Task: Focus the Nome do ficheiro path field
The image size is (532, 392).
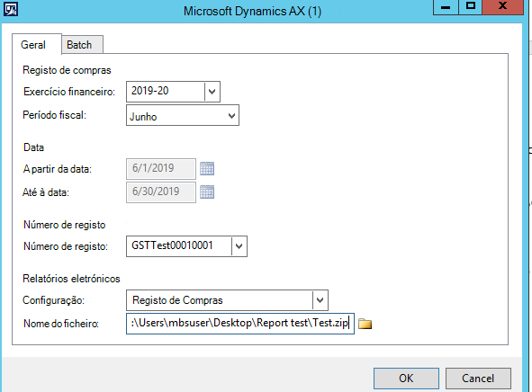Action: pos(240,324)
